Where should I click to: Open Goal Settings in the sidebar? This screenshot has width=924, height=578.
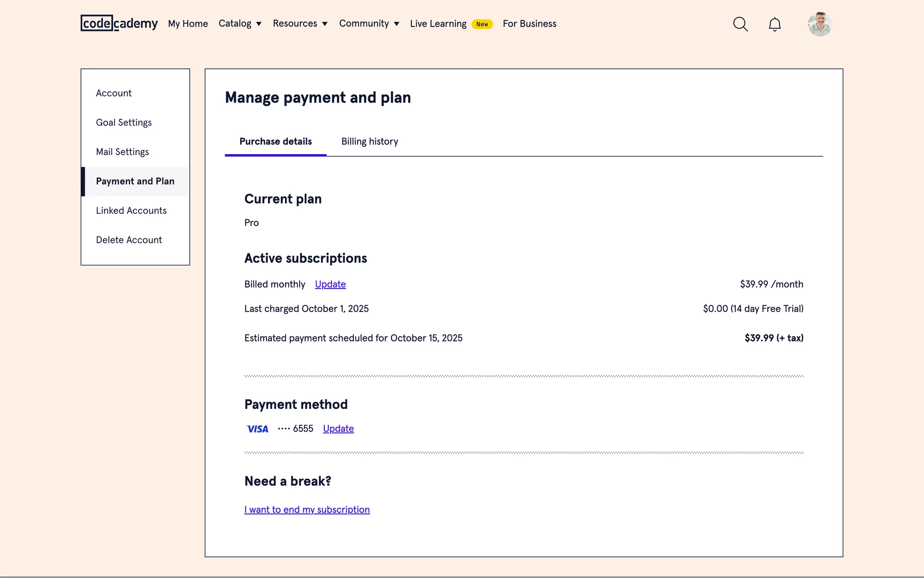(124, 122)
